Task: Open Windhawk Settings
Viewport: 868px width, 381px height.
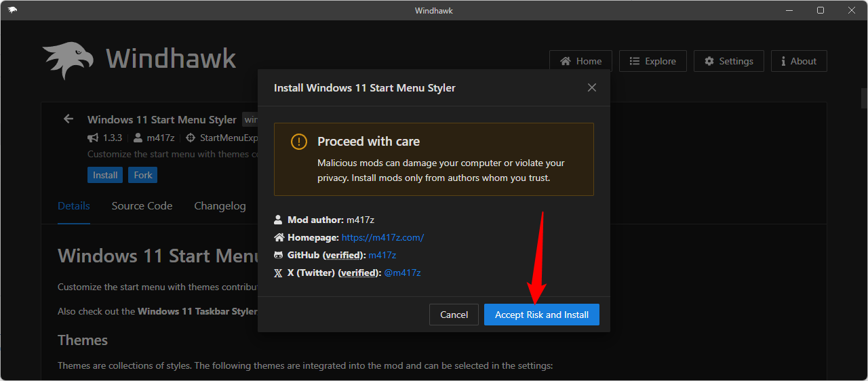Action: tap(728, 61)
